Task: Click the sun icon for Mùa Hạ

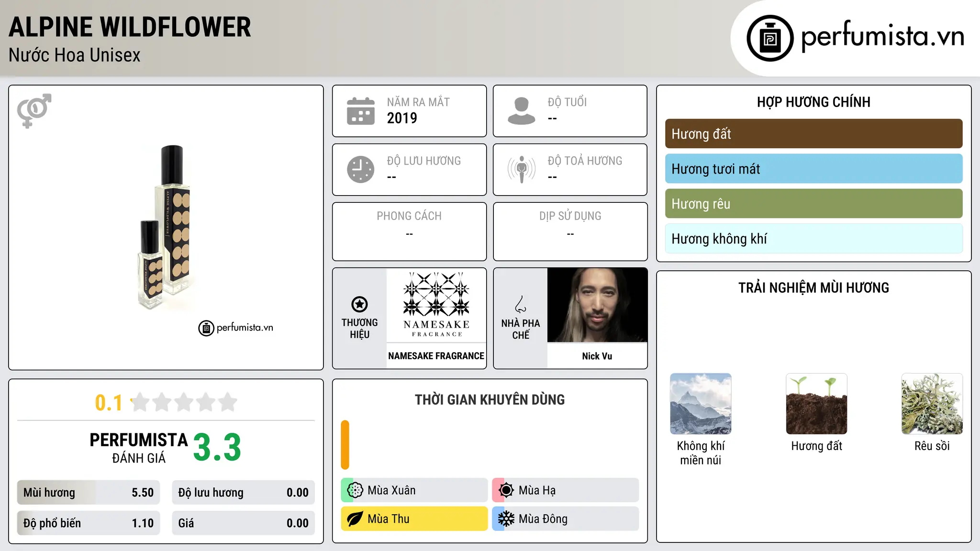Action: [506, 490]
